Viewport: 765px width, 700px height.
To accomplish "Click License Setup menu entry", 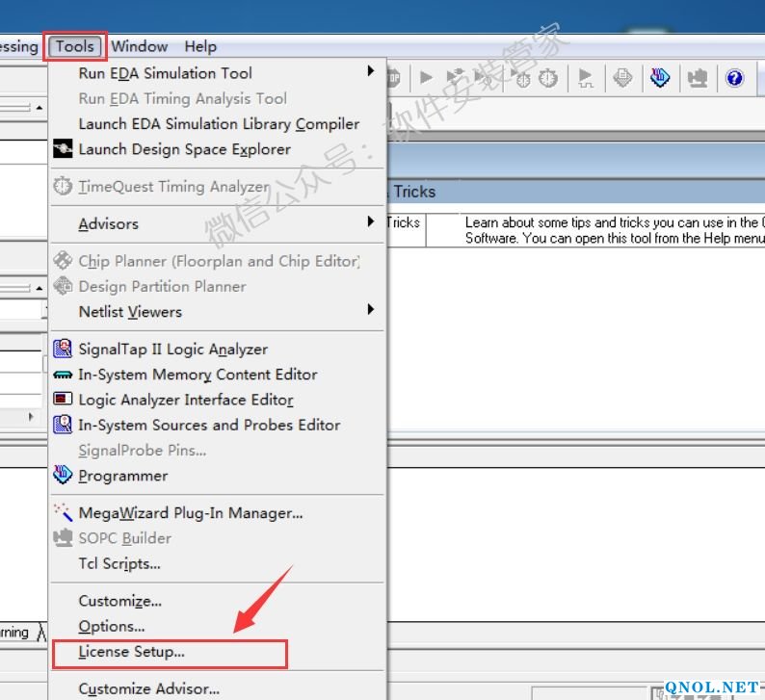I will pyautogui.click(x=132, y=652).
